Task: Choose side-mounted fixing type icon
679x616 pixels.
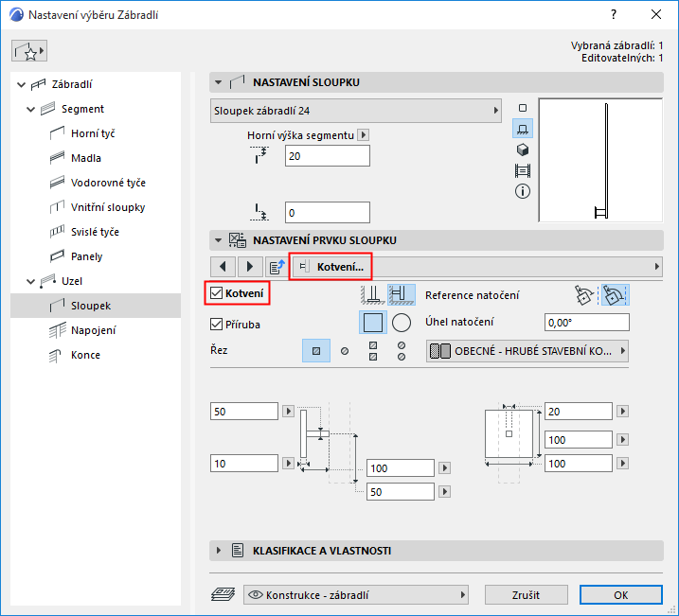Action: click(402, 295)
